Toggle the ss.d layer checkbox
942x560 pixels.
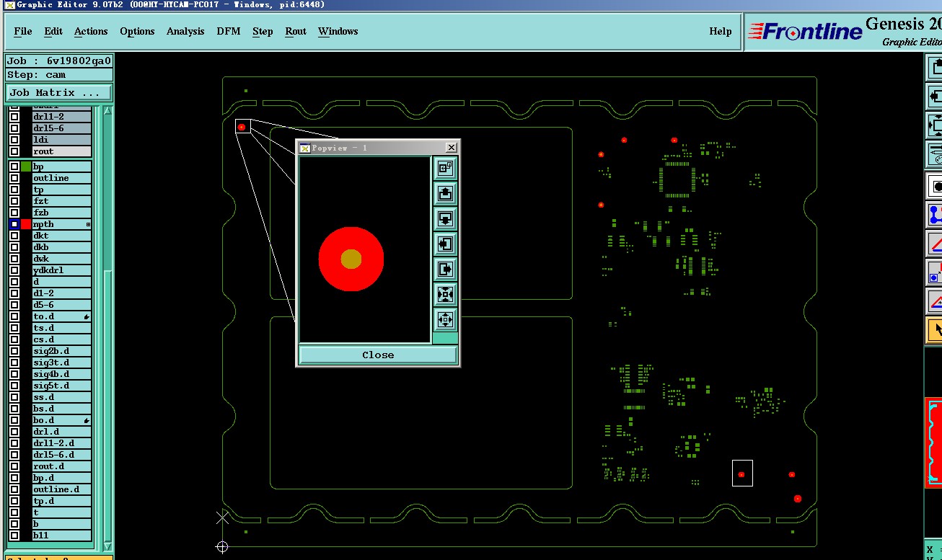click(x=14, y=397)
